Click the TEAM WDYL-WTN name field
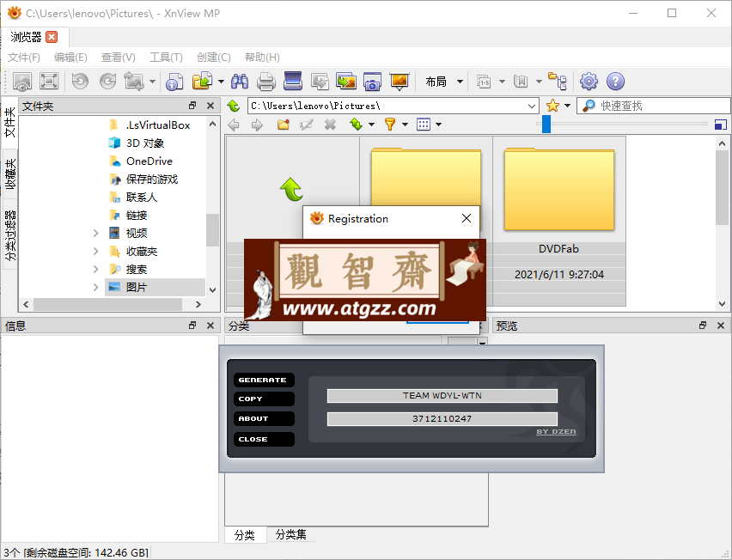Image resolution: width=732 pixels, height=560 pixels. 442,396
